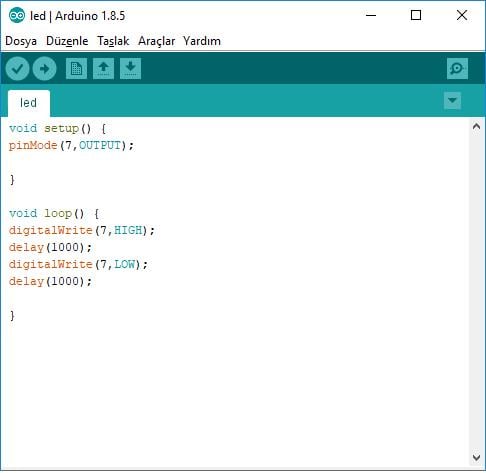The height and width of the screenshot is (473, 486).
Task: Open the Düzenle menu
Action: (x=67, y=41)
